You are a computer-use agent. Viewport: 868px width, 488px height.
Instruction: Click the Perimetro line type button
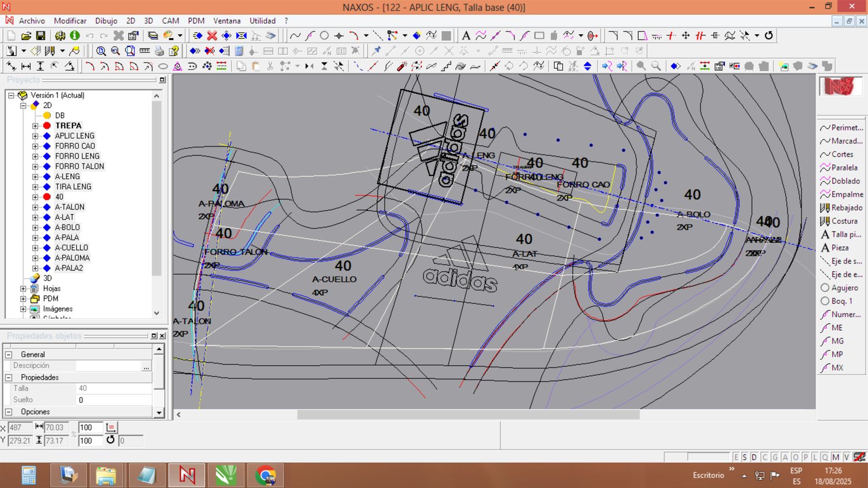point(841,128)
